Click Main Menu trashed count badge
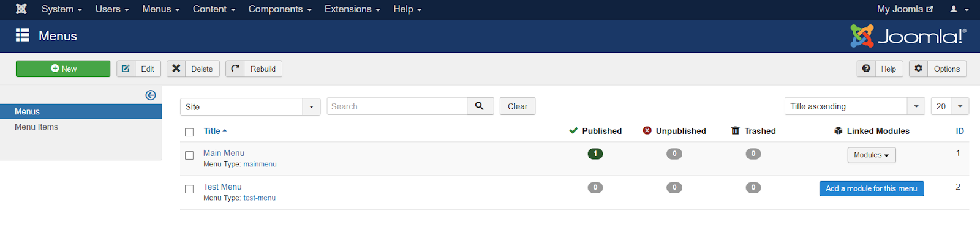The width and height of the screenshot is (980, 230). (x=753, y=154)
